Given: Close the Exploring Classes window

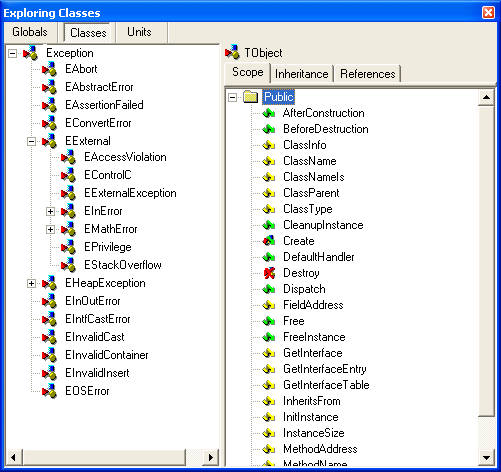Looking at the screenshot, I should coord(488,13).
